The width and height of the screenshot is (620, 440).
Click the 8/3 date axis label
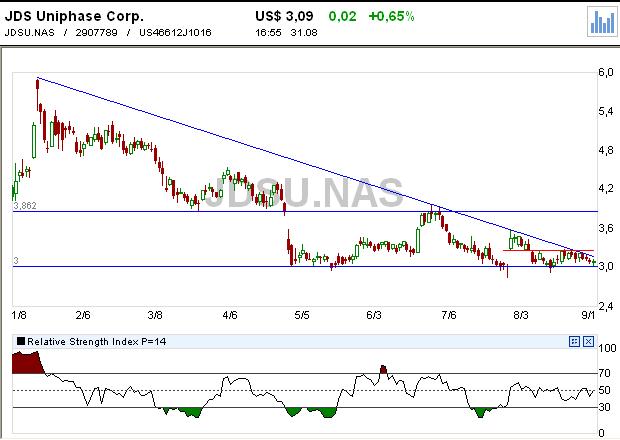521,315
